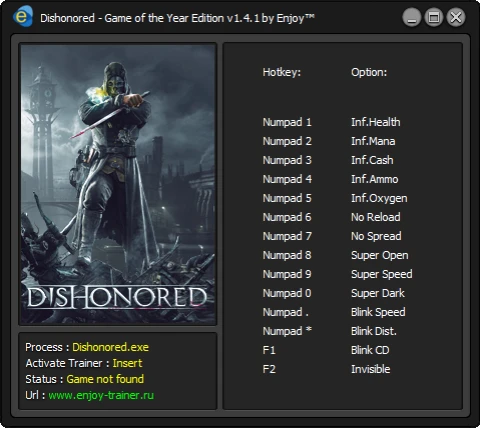Click the window title text

[177, 18]
